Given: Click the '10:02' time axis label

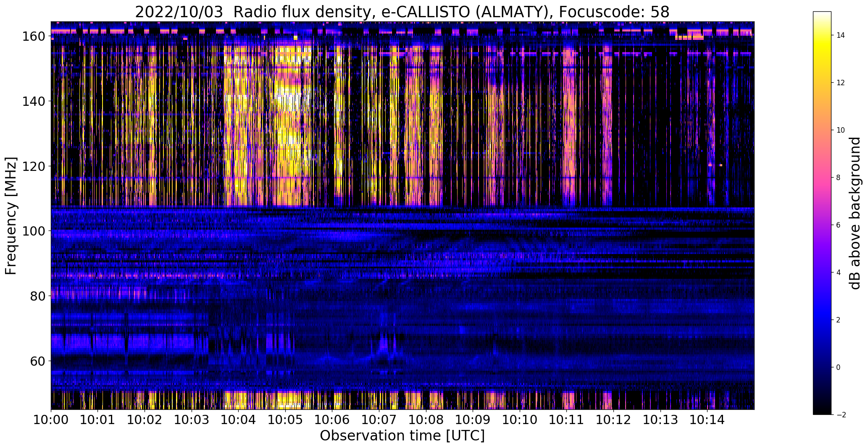Looking at the screenshot, I should point(145,419).
